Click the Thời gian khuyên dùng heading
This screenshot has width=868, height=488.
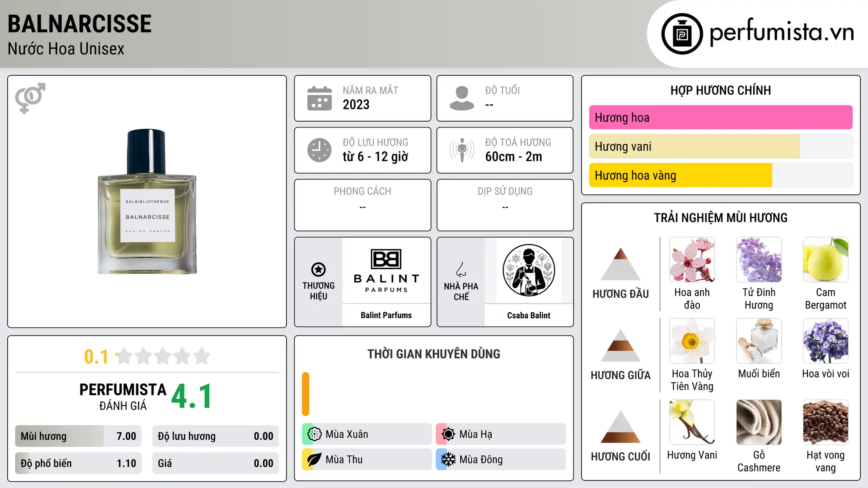pos(434,354)
